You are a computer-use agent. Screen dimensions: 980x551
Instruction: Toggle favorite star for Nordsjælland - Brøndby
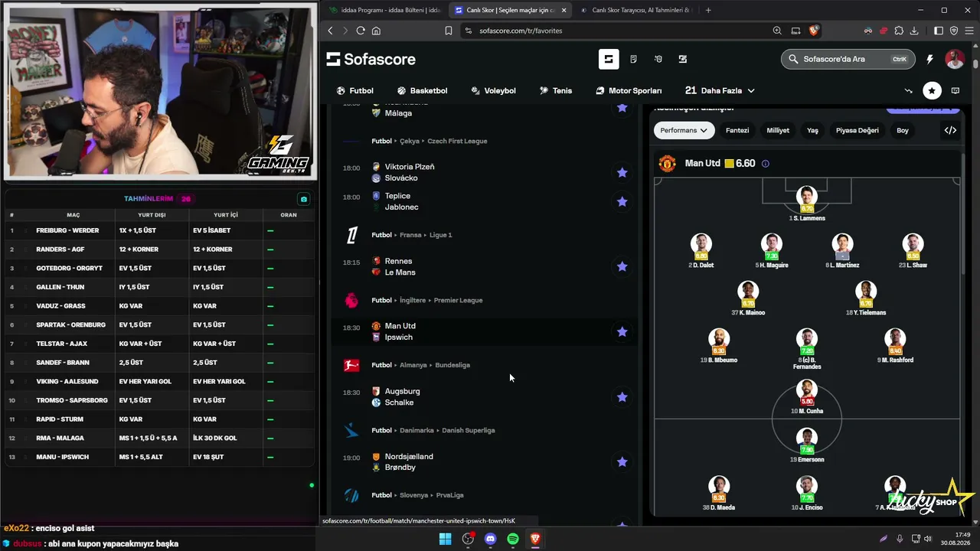tap(622, 462)
